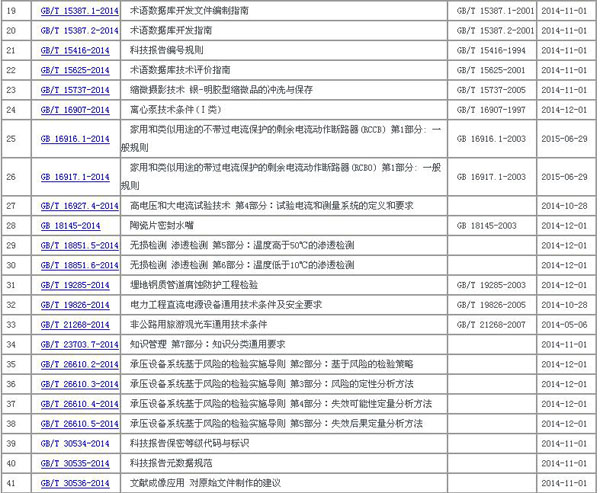The image size is (600, 493).
Task: Select date 2014-05-06 in row 33
Action: (564, 325)
